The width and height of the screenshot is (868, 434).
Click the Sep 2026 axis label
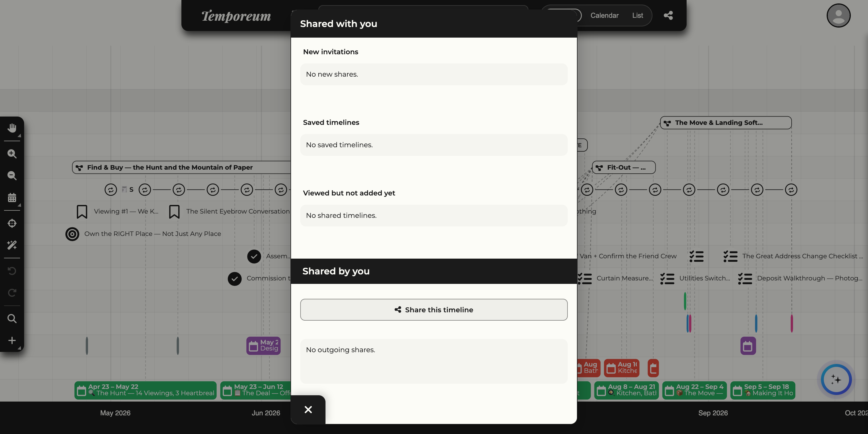click(713, 413)
